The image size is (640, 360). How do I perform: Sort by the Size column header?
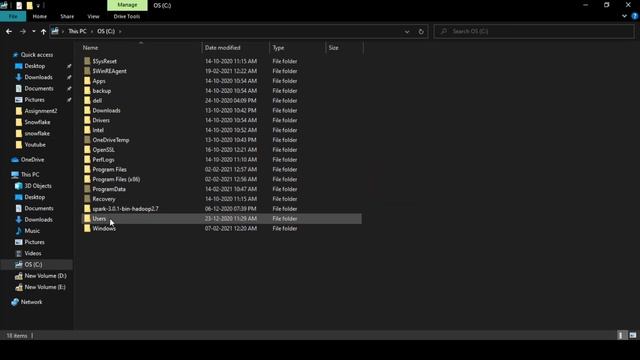[344, 48]
